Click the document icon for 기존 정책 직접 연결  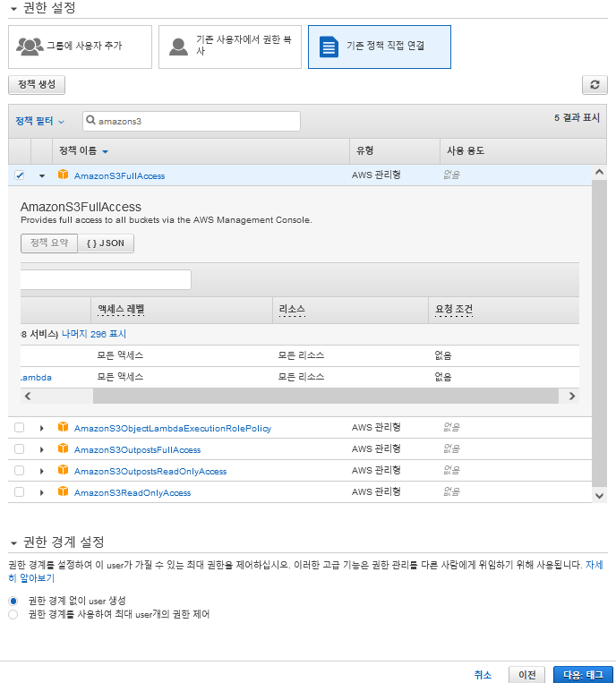point(329,47)
